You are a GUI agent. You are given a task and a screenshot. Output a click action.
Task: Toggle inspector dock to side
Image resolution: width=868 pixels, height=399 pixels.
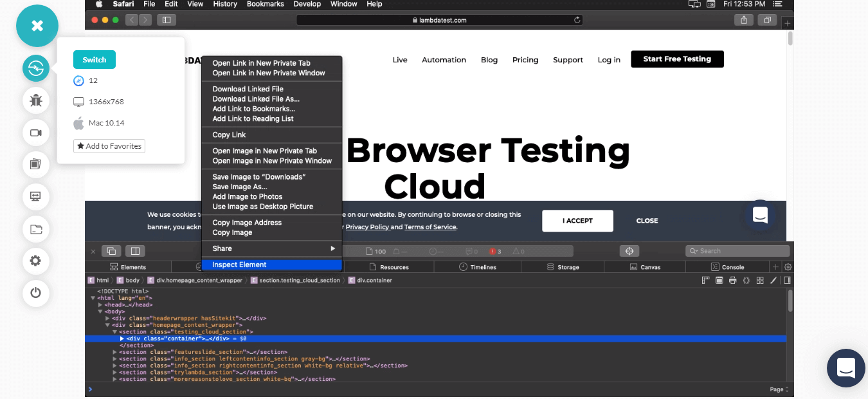point(135,251)
